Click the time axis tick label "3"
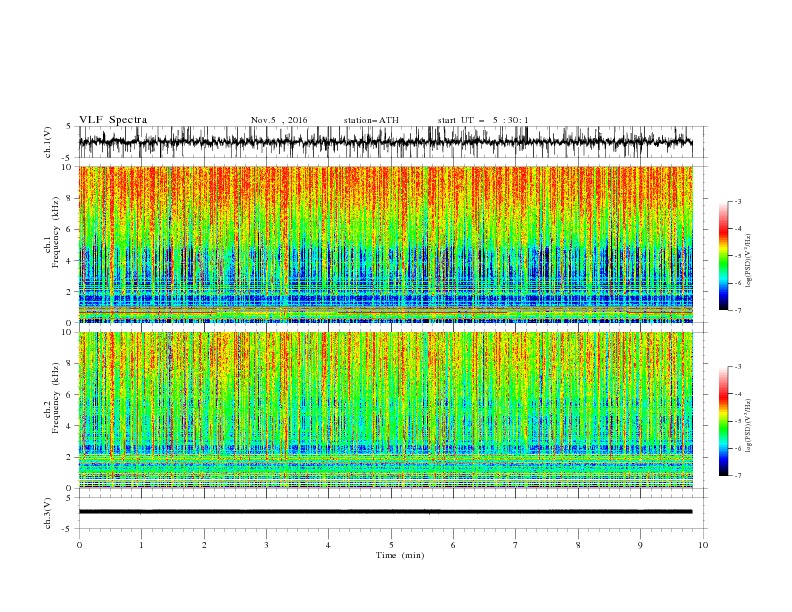Viewport: 792px width, 612px height. [266, 545]
